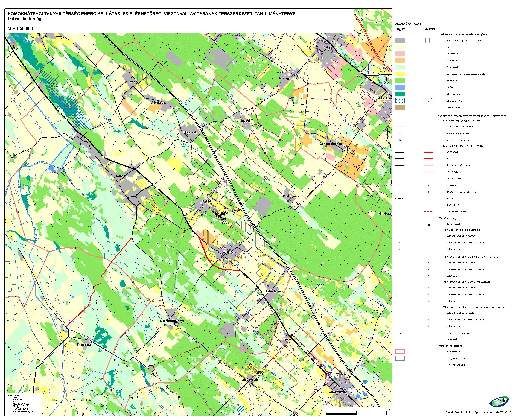This screenshot has width=528, height=420.
Task: Click the Dabas town label on map
Action: point(121,176)
